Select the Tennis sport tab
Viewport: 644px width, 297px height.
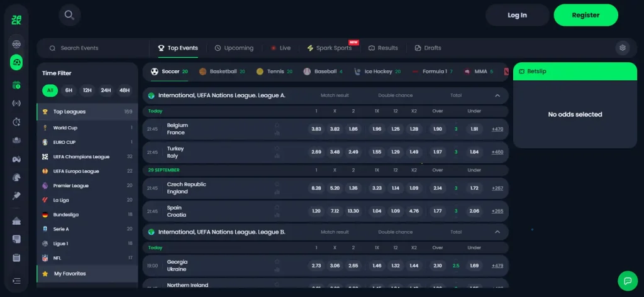[x=274, y=72]
